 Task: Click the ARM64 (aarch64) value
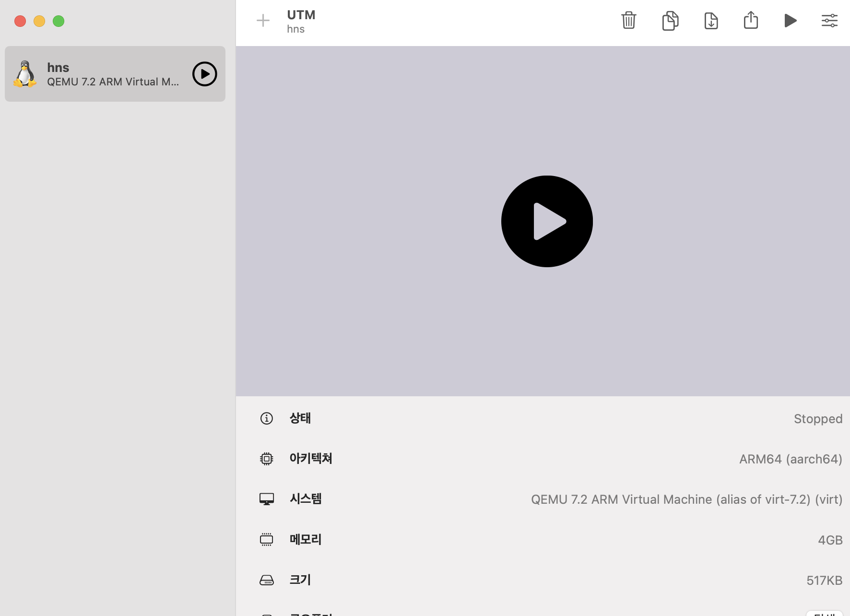coord(791,459)
